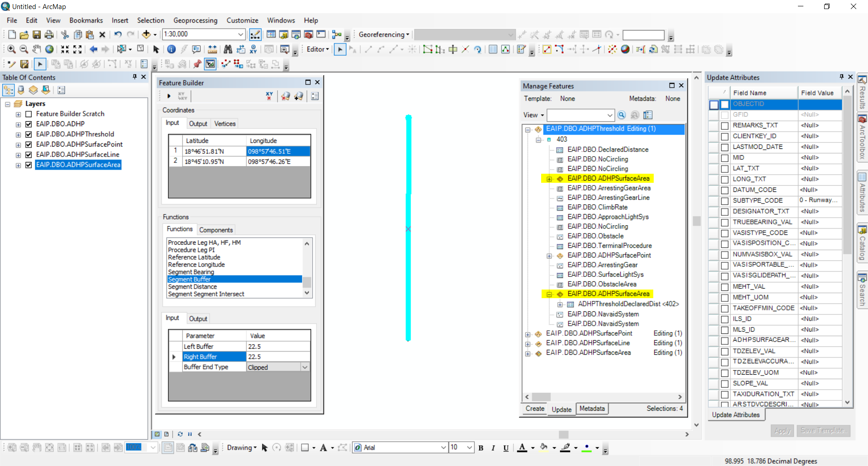Click the Go To XY tool
This screenshot has height=466, width=868.
tap(253, 49)
